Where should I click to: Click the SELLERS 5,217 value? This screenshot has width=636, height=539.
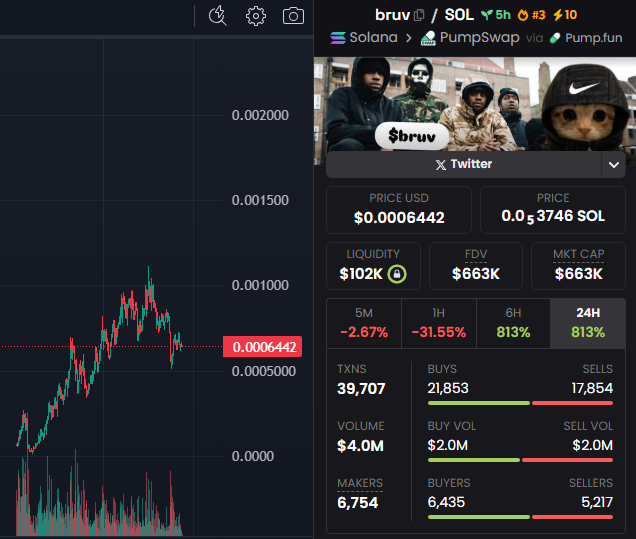click(x=597, y=502)
